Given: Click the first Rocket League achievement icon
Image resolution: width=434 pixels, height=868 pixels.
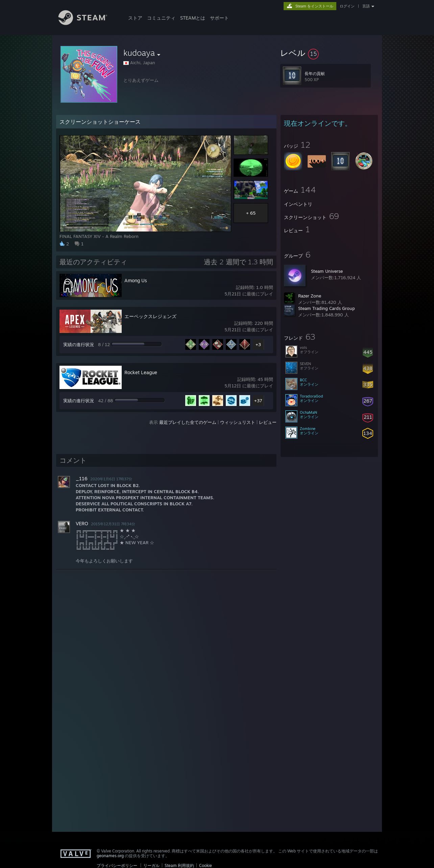Looking at the screenshot, I should (x=191, y=401).
